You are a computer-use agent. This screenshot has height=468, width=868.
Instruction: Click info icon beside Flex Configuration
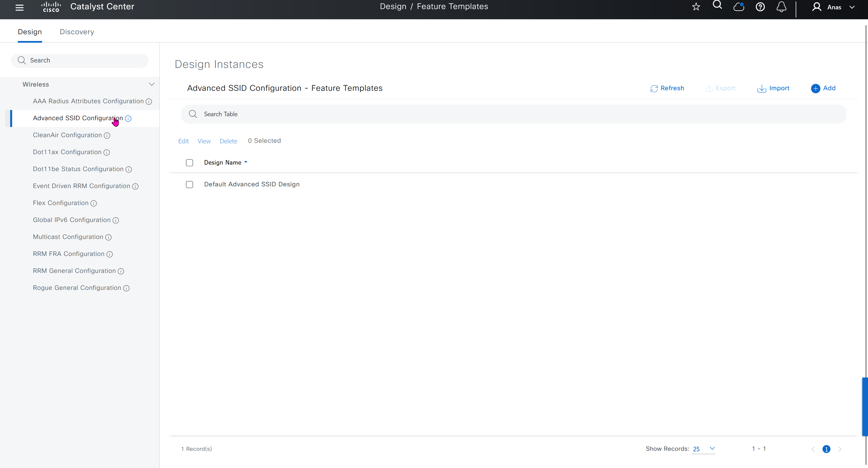[94, 203]
